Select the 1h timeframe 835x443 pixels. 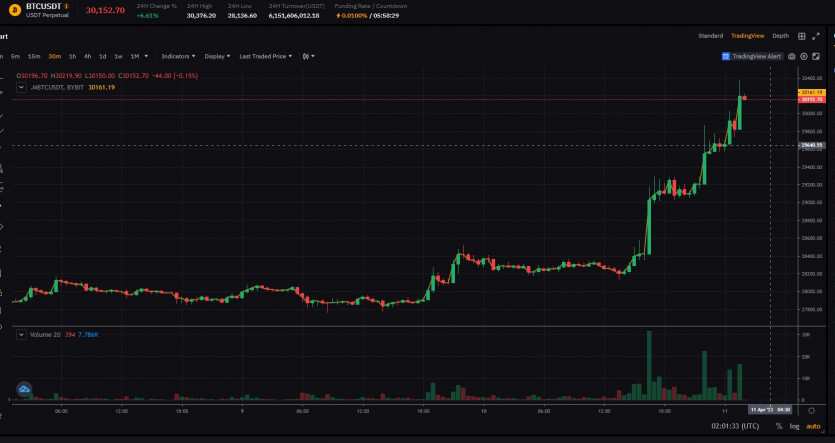coord(72,56)
